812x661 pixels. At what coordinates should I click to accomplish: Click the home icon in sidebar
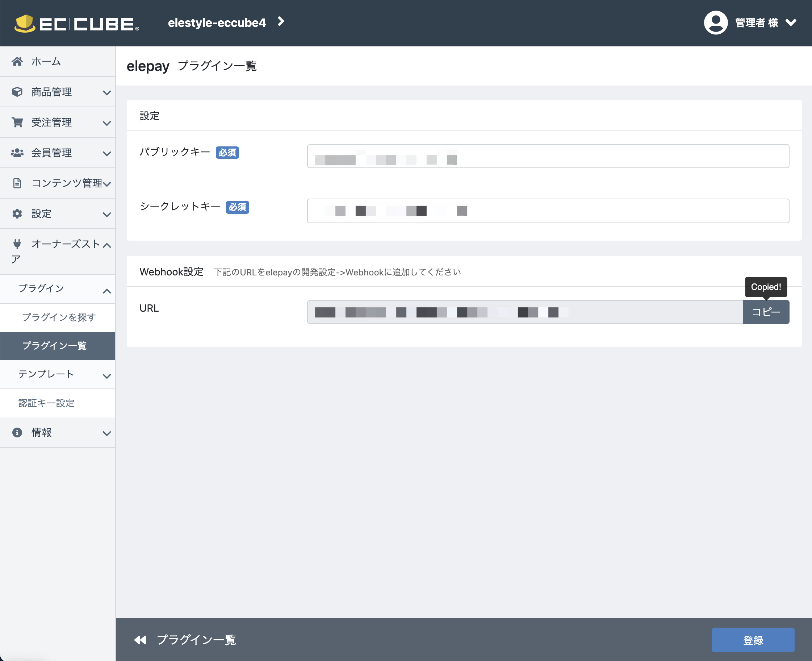point(17,61)
